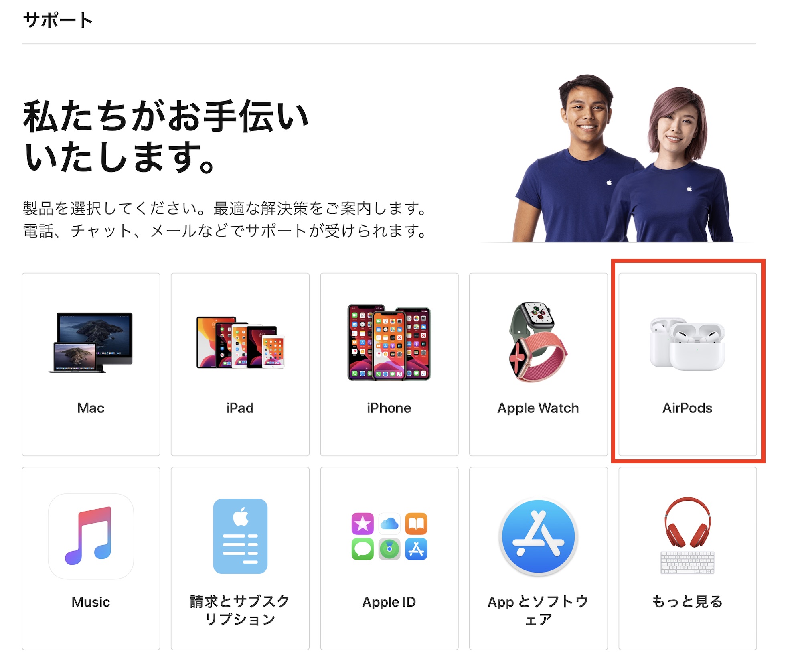Select the App とソフトウェア label
Image resolution: width=802 pixels, height=672 pixels.
coord(538,611)
